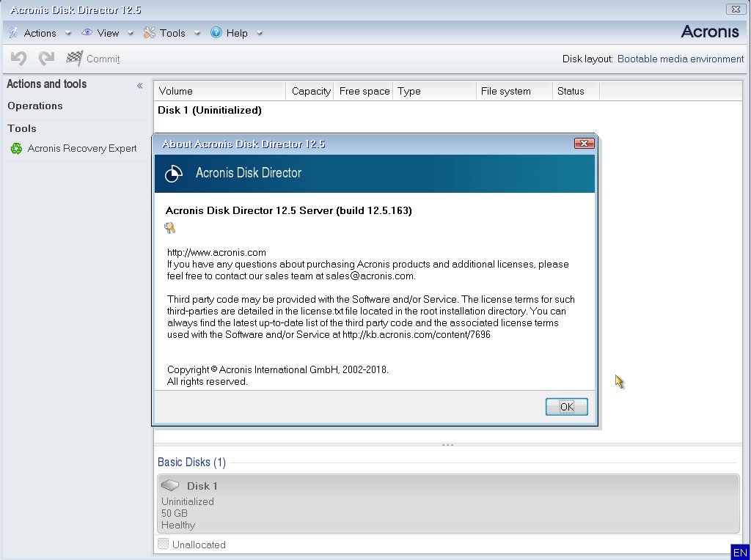Sort by the Status column header
This screenshot has width=751, height=560.
576,91
